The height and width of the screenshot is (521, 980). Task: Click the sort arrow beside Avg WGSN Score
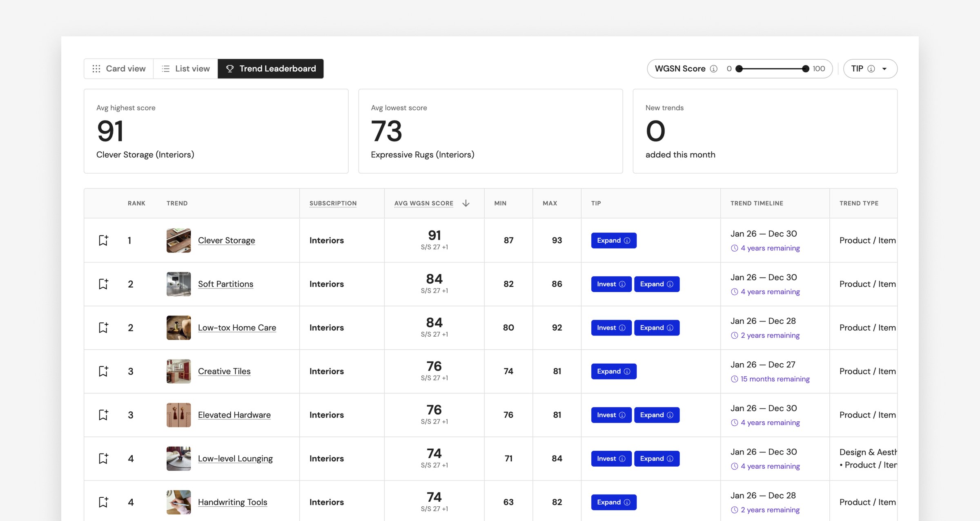466,203
